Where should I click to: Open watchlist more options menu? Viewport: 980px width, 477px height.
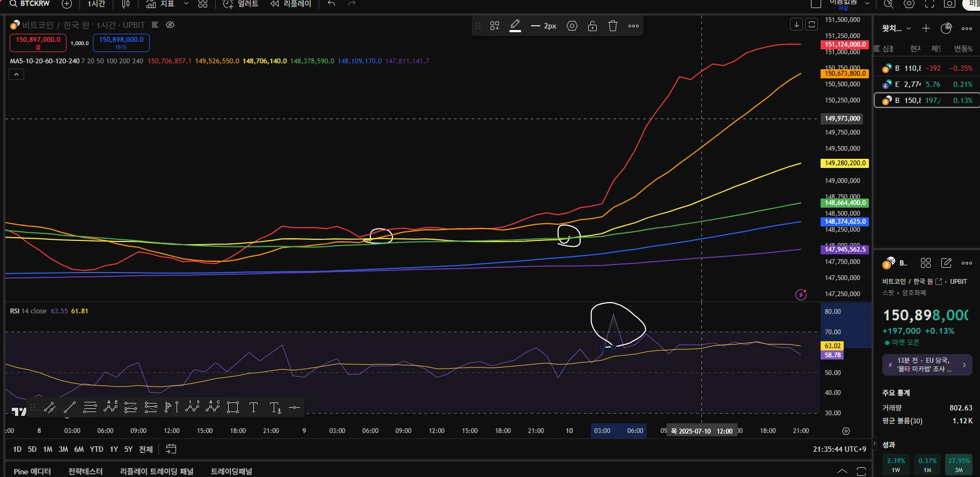point(967,28)
